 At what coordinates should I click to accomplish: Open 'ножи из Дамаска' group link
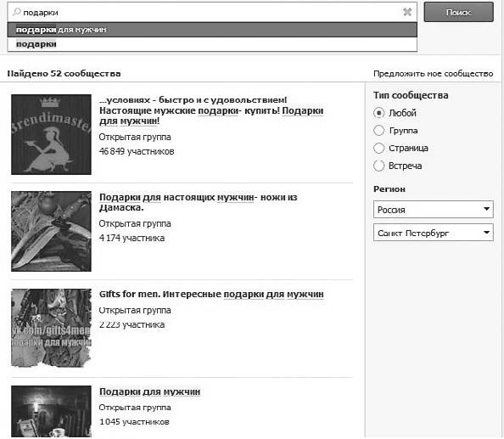point(198,202)
